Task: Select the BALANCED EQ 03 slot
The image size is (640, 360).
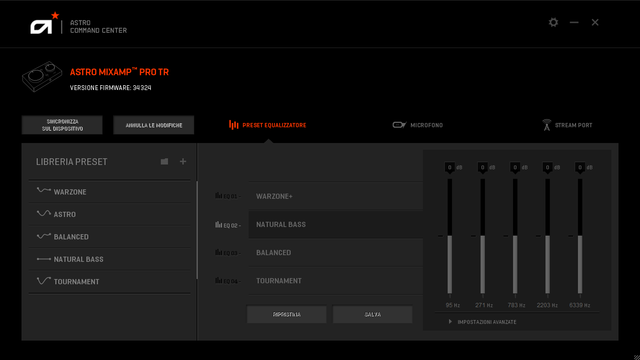Action: point(336,253)
